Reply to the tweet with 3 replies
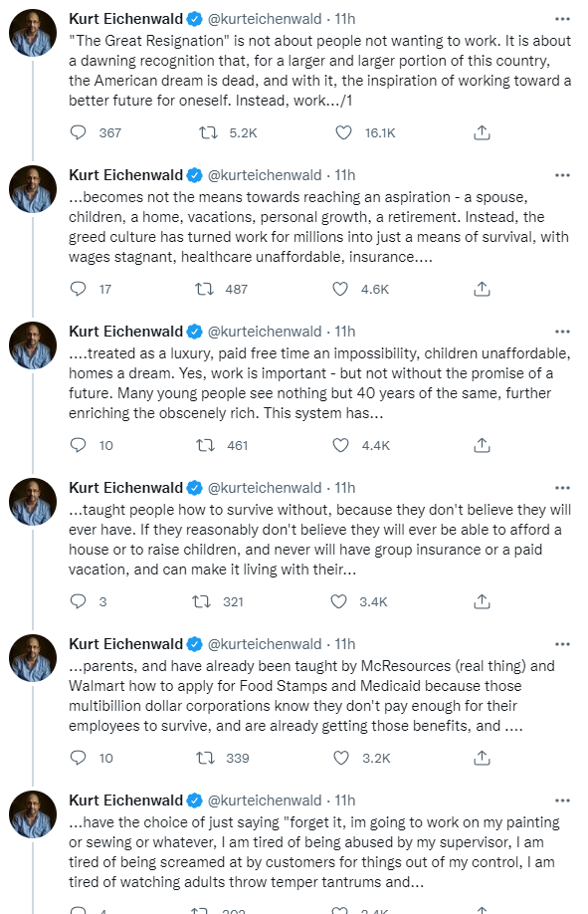This screenshot has width=588, height=914. click(x=78, y=601)
